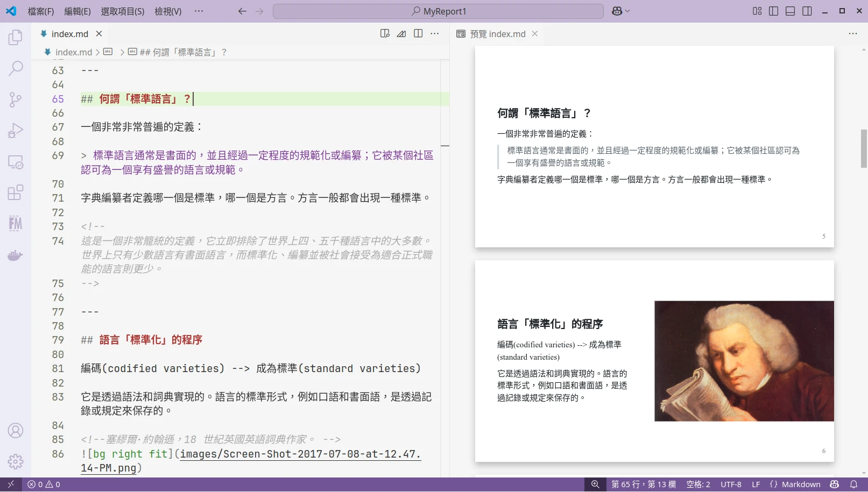Toggle the primary side bar layout button
This screenshot has height=492, width=868.
[x=773, y=11]
